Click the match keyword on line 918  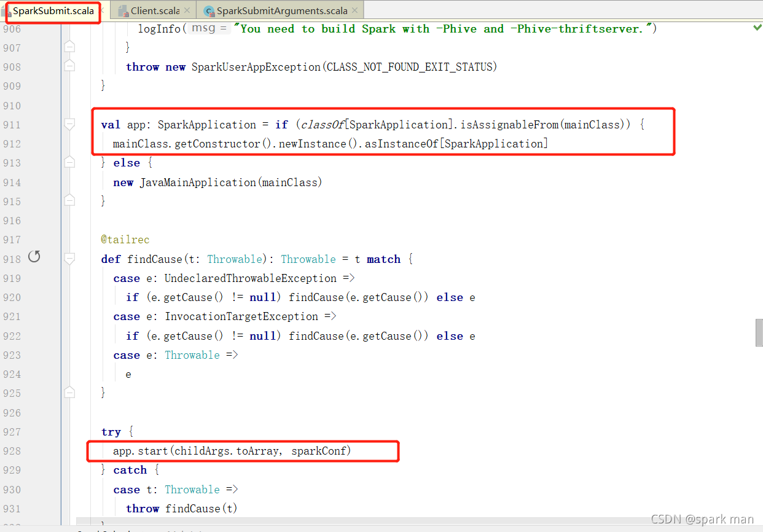(x=383, y=259)
